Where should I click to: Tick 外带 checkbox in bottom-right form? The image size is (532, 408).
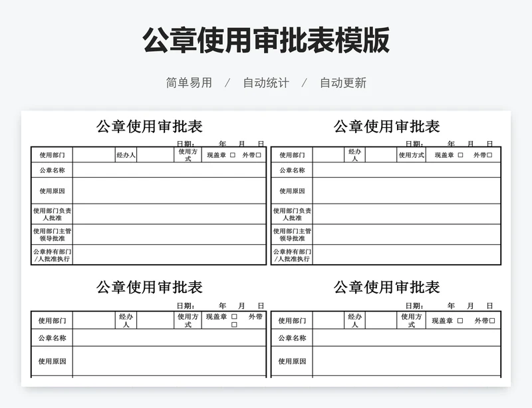click(492, 320)
